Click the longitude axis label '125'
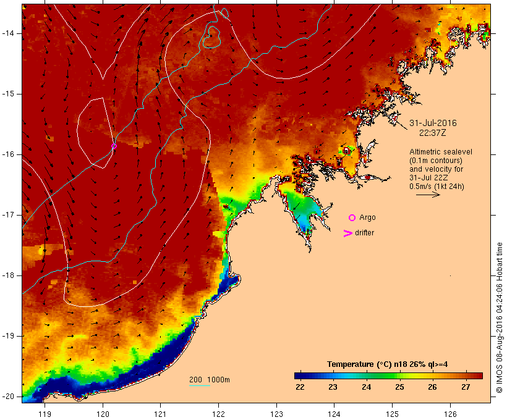 pyautogui.click(x=392, y=414)
